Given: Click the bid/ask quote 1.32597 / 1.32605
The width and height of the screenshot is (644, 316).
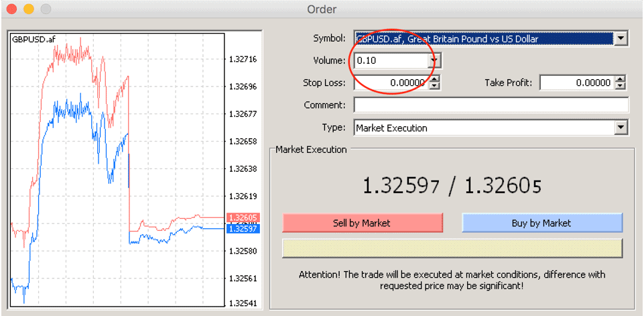Looking at the screenshot, I should 452,187.
